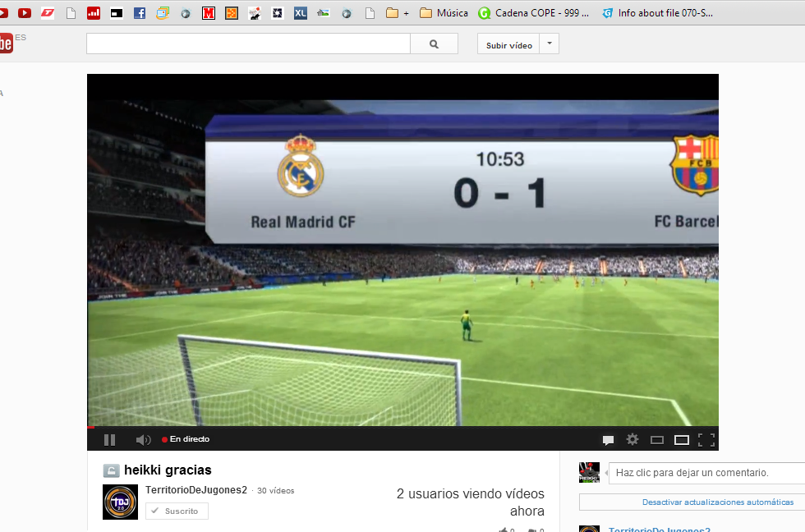Open the TDJ channel avatar thumbnail
This screenshot has height=532, width=805.
120,502
